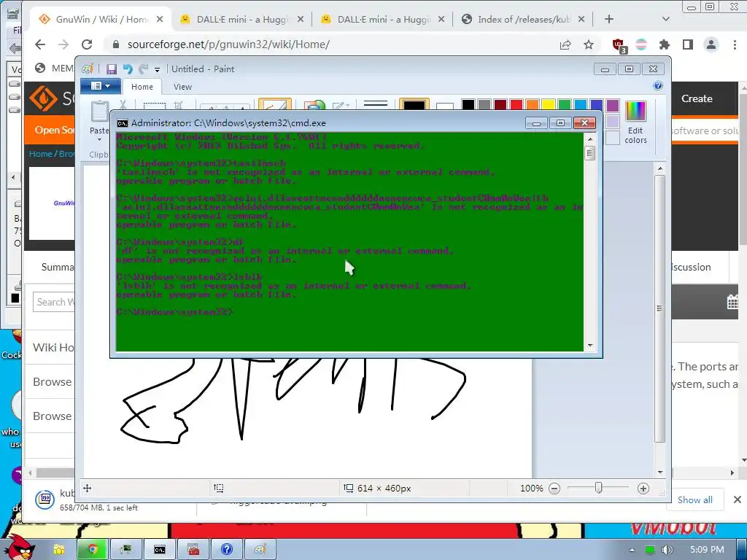Reload the sourceforge page
This screenshot has height=560, width=747.
[x=87, y=44]
